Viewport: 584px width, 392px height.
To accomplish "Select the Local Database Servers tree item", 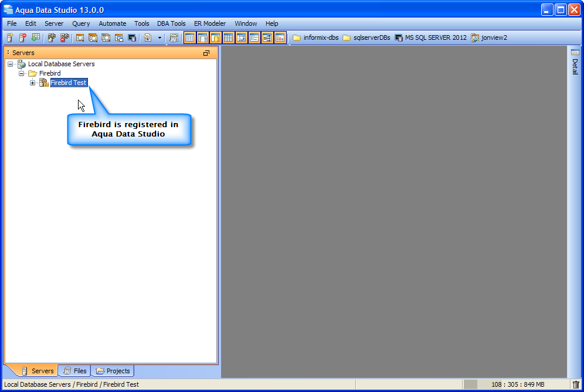I will pos(61,64).
